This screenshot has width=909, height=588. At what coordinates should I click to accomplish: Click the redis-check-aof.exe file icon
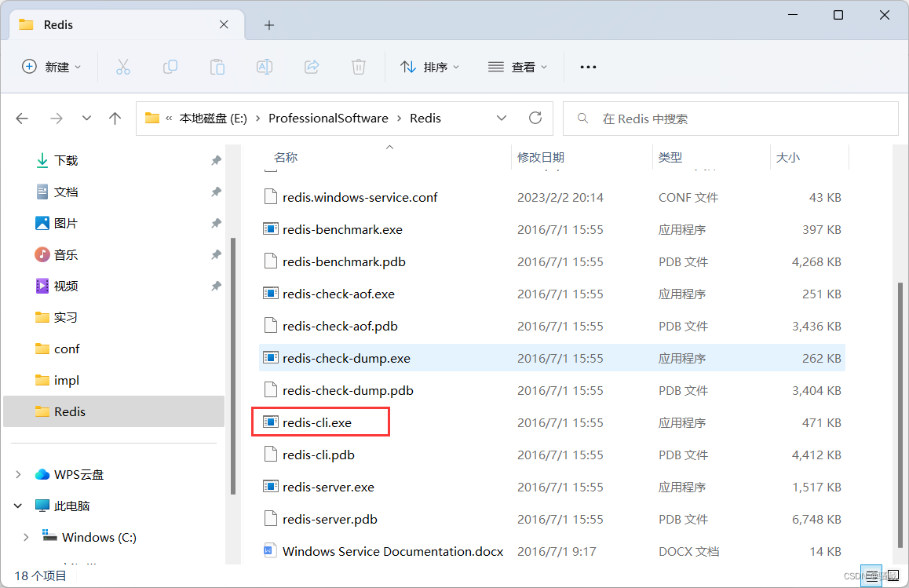[x=270, y=294]
